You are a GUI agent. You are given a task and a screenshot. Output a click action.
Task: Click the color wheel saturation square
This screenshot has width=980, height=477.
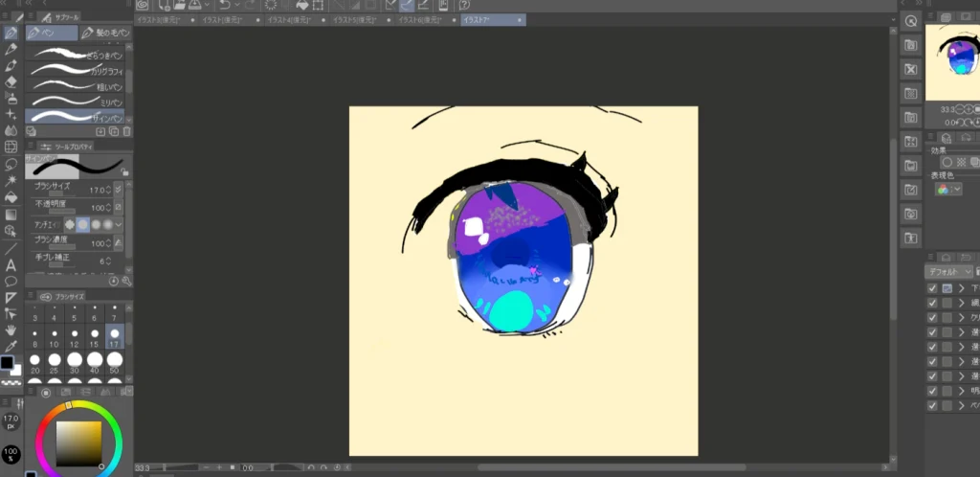(x=78, y=443)
